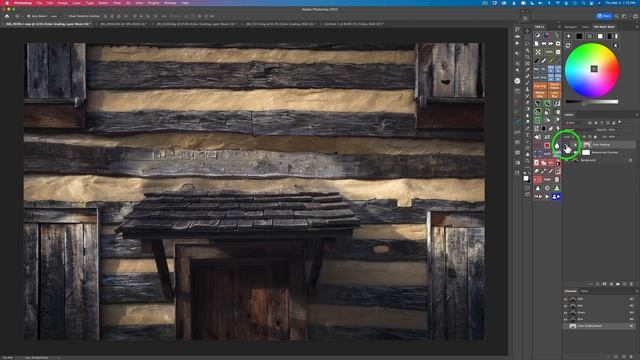Image resolution: width=640 pixels, height=360 pixels.
Task: Open the Plugins menu
Action: click(x=153, y=3)
